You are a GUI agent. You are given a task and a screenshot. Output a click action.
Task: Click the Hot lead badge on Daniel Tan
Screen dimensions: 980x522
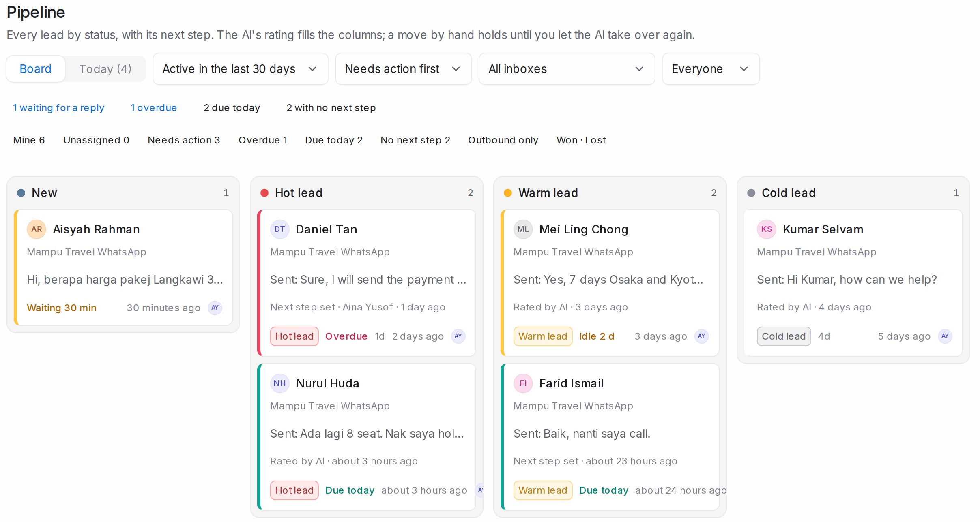pos(294,336)
